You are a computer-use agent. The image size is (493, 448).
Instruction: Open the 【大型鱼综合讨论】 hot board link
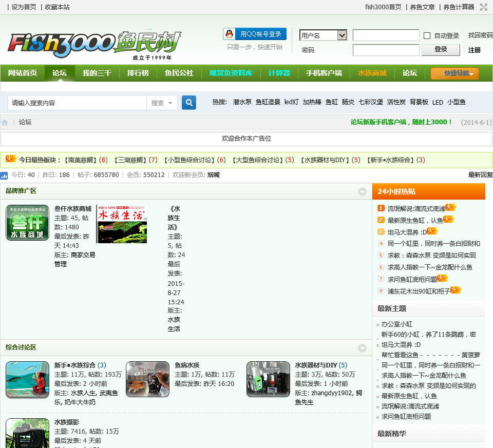pyautogui.click(x=258, y=160)
